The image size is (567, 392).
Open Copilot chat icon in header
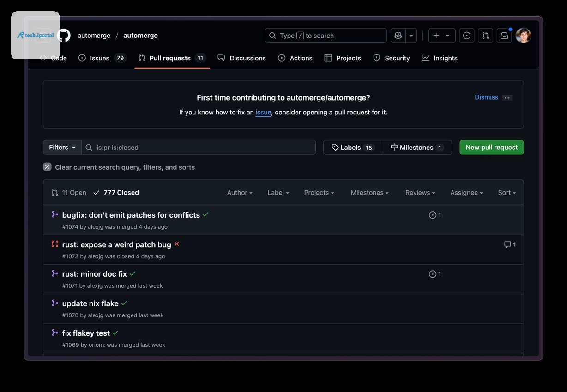tap(398, 36)
